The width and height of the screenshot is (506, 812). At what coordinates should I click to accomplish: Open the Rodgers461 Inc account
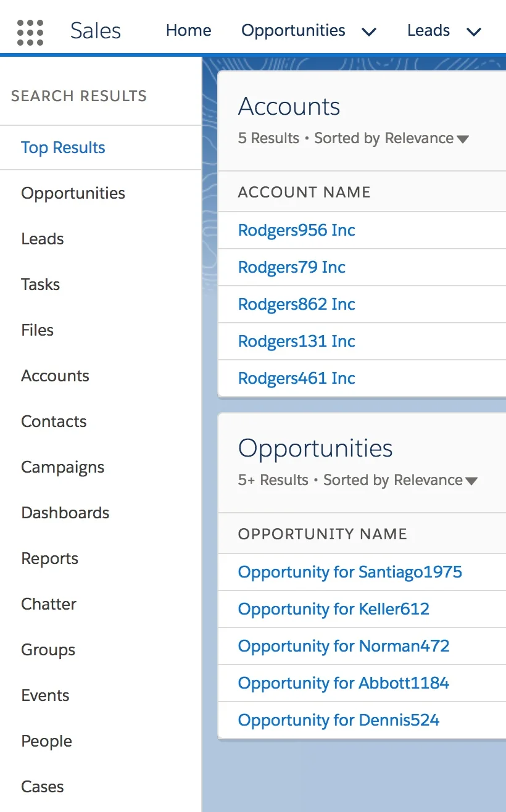pos(296,378)
